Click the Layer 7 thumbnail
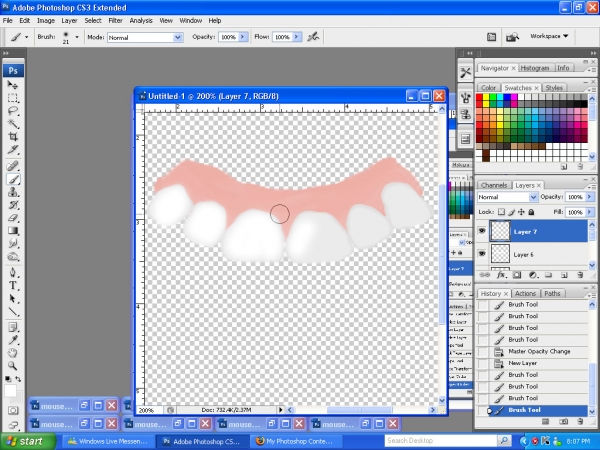This screenshot has width=600, height=450. tap(500, 231)
